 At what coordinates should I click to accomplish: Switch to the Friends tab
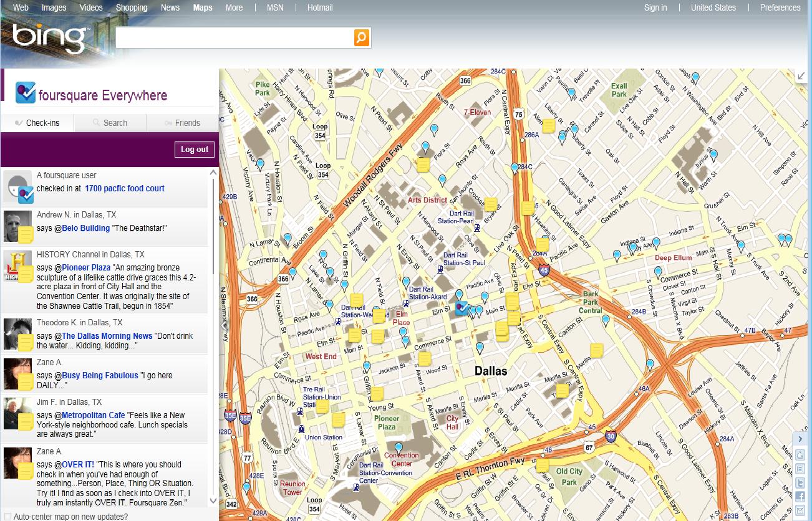coord(183,123)
